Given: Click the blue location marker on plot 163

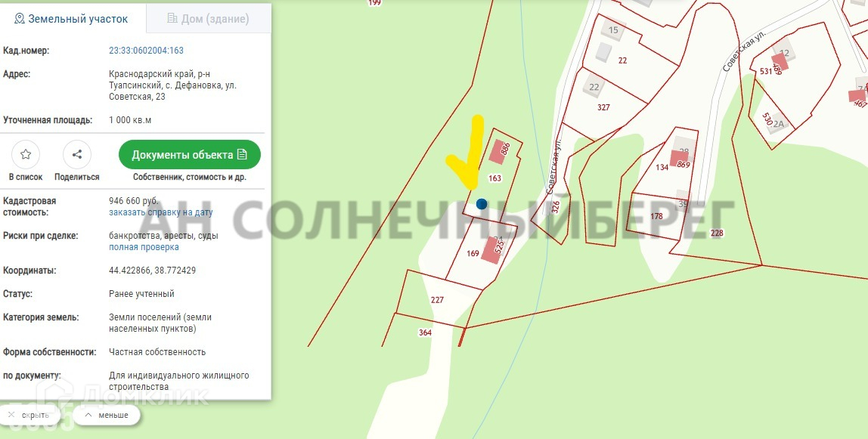Looking at the screenshot, I should [x=482, y=204].
